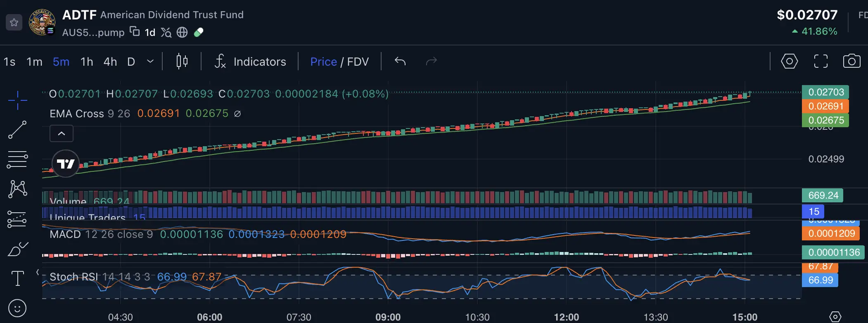The width and height of the screenshot is (868, 323).
Task: Select the brush drawing tool
Action: (17, 249)
